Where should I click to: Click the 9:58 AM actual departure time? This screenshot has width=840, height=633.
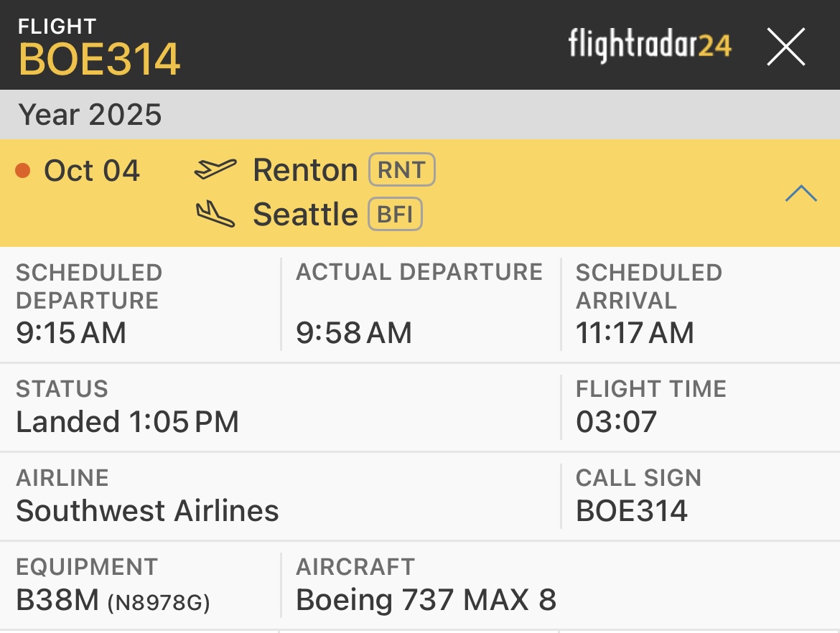click(354, 333)
